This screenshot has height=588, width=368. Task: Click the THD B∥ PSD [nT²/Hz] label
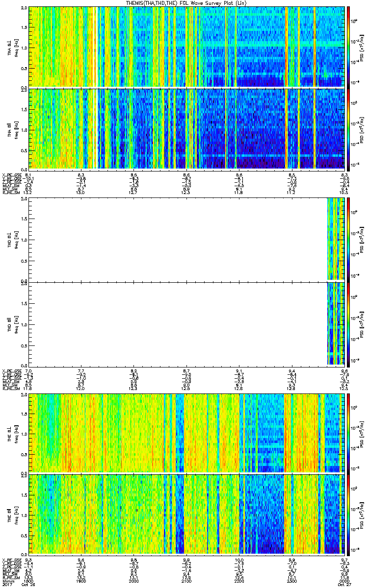pyautogui.click(x=362, y=323)
